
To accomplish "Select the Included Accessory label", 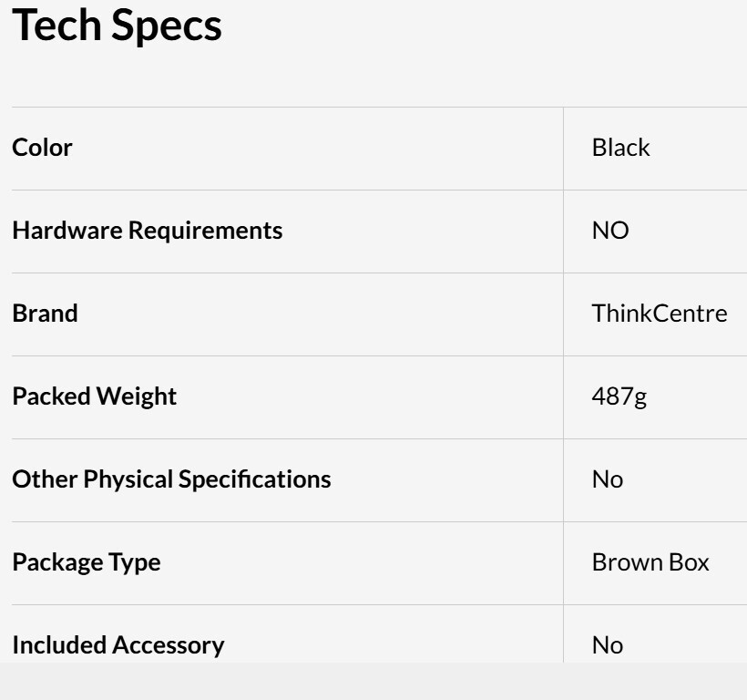I will click(x=118, y=645).
